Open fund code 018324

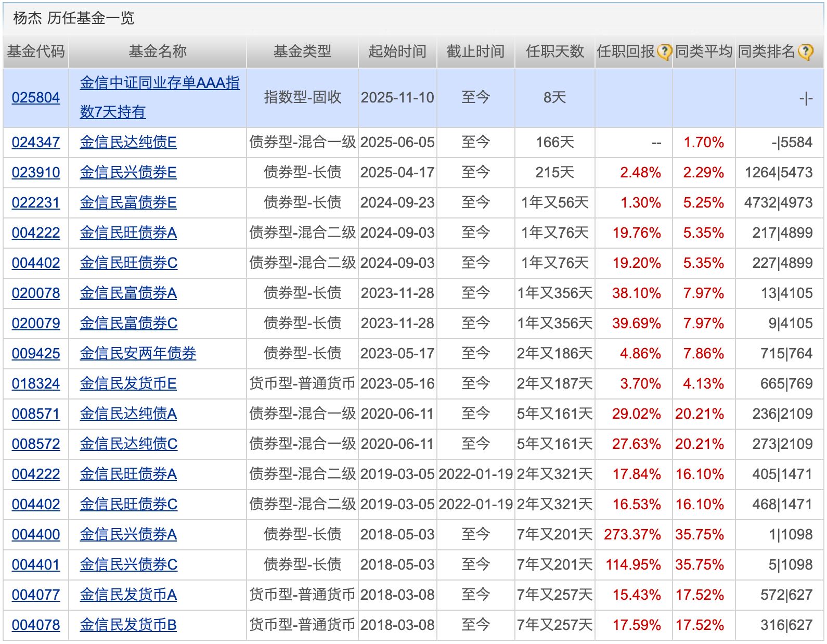pyautogui.click(x=36, y=384)
